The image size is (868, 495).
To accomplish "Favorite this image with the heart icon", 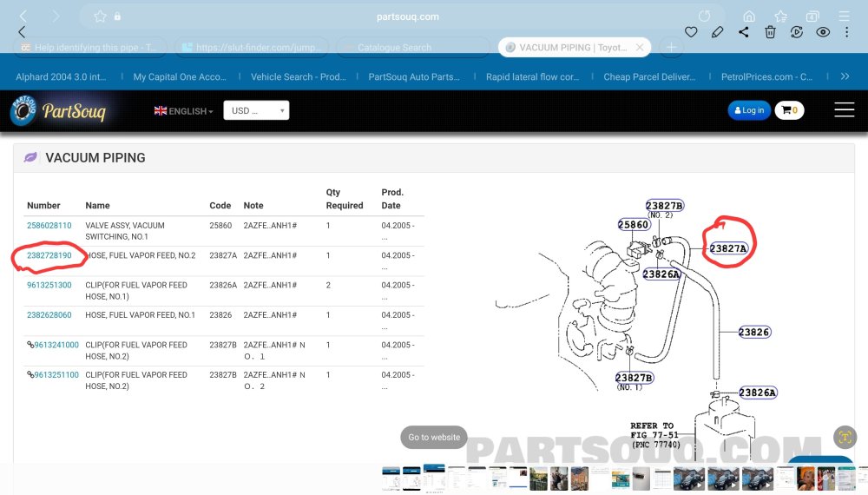I will pos(691,32).
